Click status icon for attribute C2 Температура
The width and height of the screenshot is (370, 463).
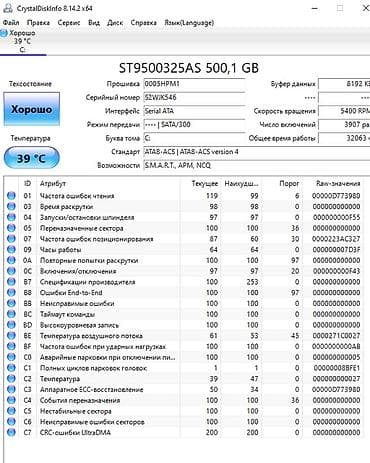point(11,379)
